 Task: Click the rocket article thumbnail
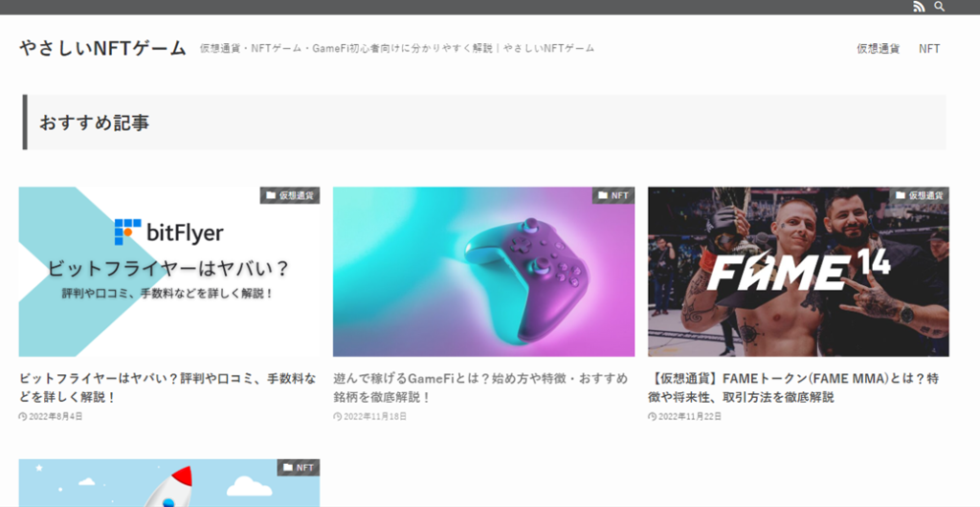(169, 483)
